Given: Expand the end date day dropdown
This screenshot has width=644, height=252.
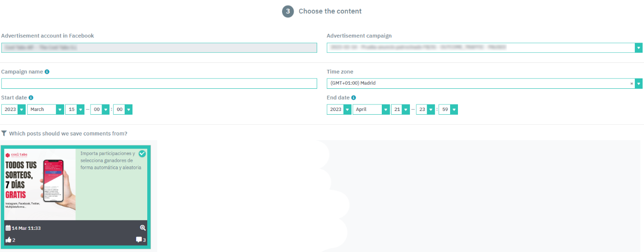Looking at the screenshot, I should (x=406, y=110).
